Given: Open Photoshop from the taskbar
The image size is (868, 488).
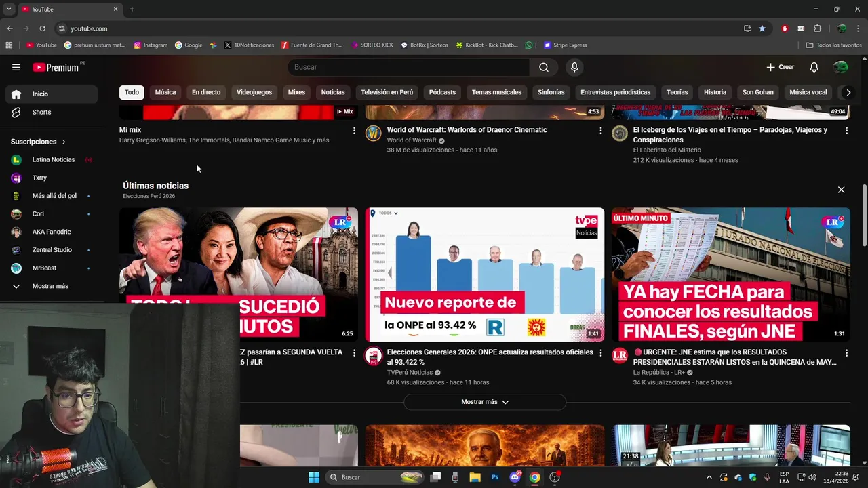Looking at the screenshot, I should pos(495,477).
